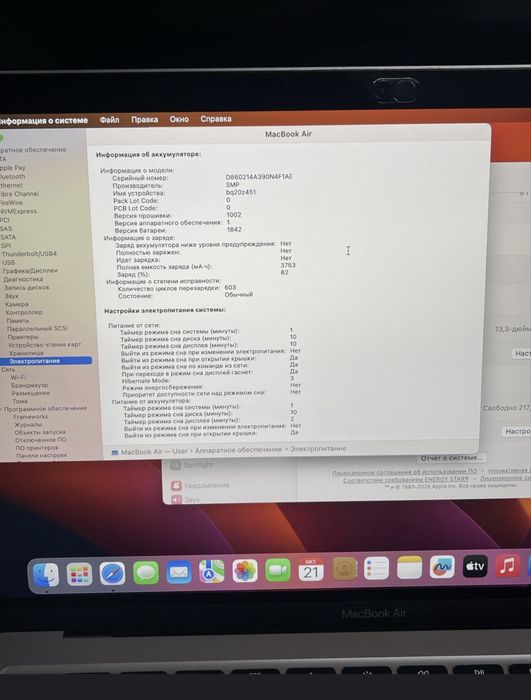Select SATA in the sidebar
Viewport: 531px width, 700px height.
8,237
